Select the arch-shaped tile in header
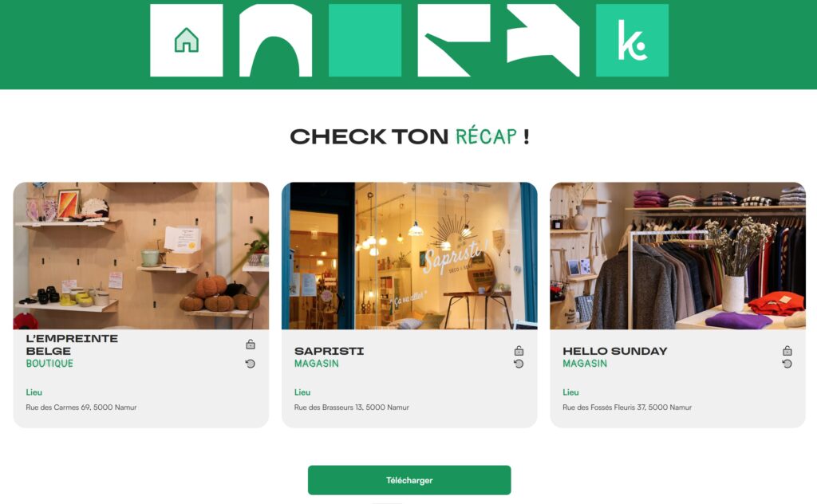The width and height of the screenshot is (817, 504). pyautogui.click(x=275, y=41)
